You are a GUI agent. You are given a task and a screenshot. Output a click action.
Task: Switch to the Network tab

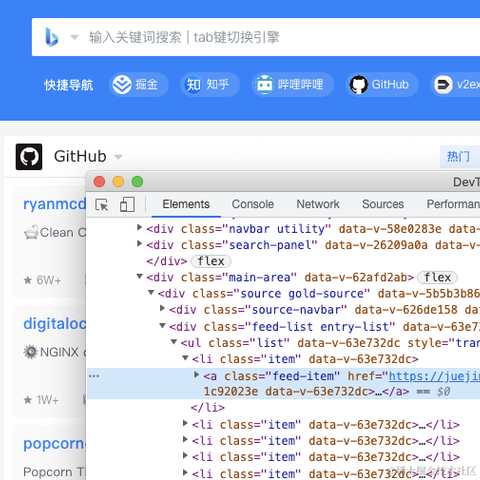pos(318,204)
